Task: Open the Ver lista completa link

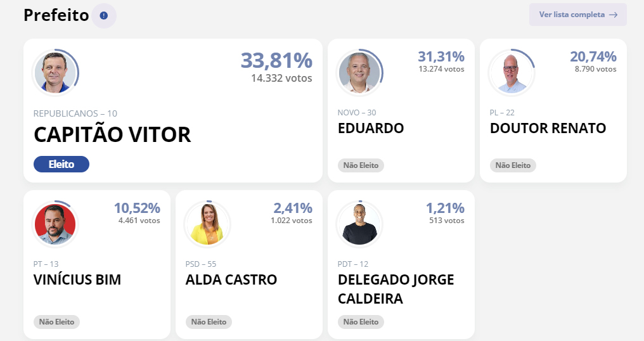Action: click(x=577, y=15)
